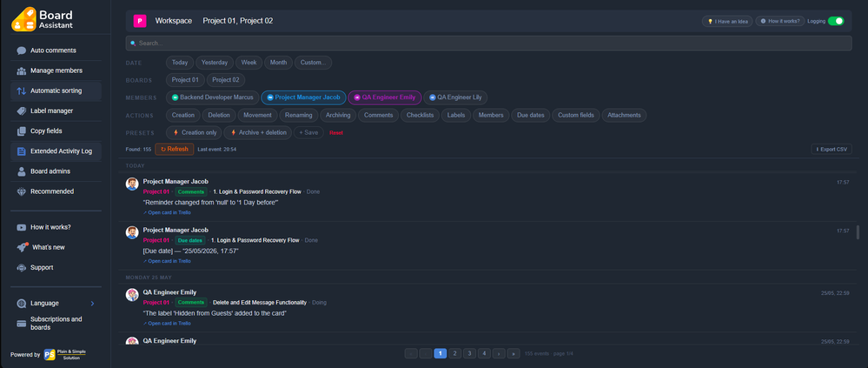
Task: Filter actions by Creation
Action: click(183, 116)
